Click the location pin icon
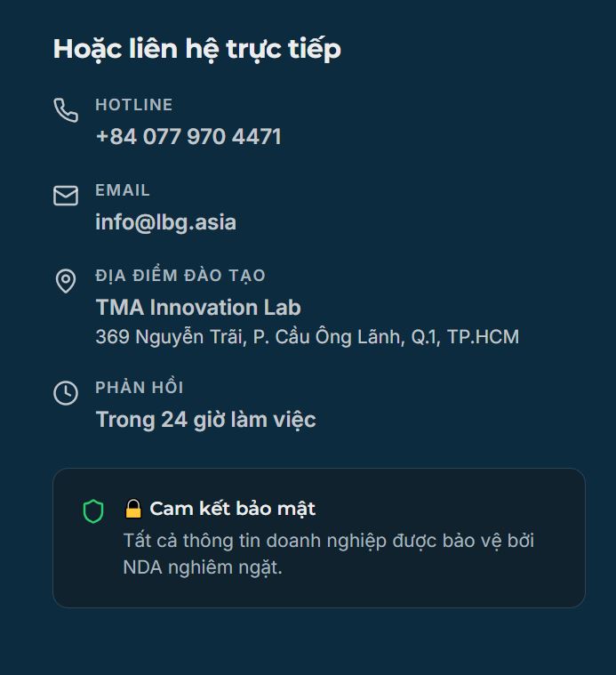 66,281
